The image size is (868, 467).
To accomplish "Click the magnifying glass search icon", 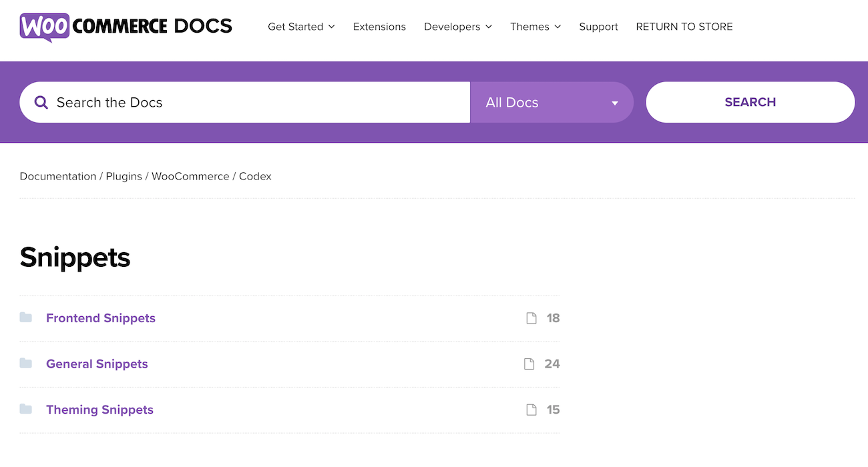I will [41, 102].
